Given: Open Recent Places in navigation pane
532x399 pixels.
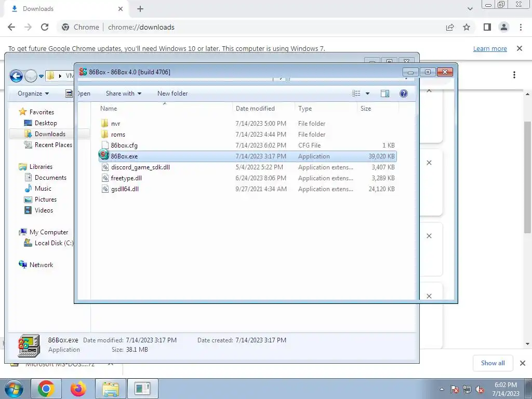Looking at the screenshot, I should tap(48, 144).
